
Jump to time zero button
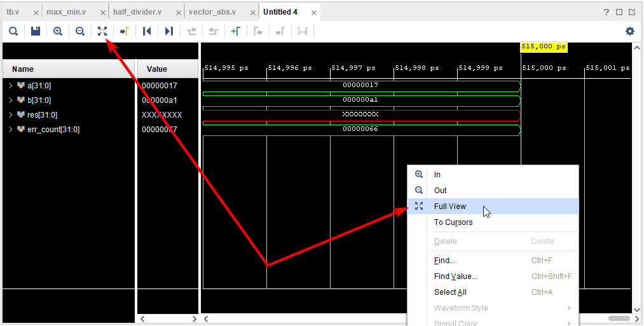[x=147, y=31]
